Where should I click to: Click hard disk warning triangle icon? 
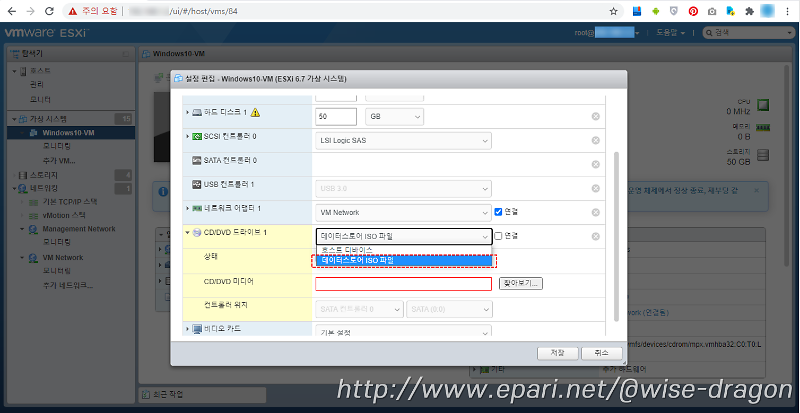(x=256, y=112)
